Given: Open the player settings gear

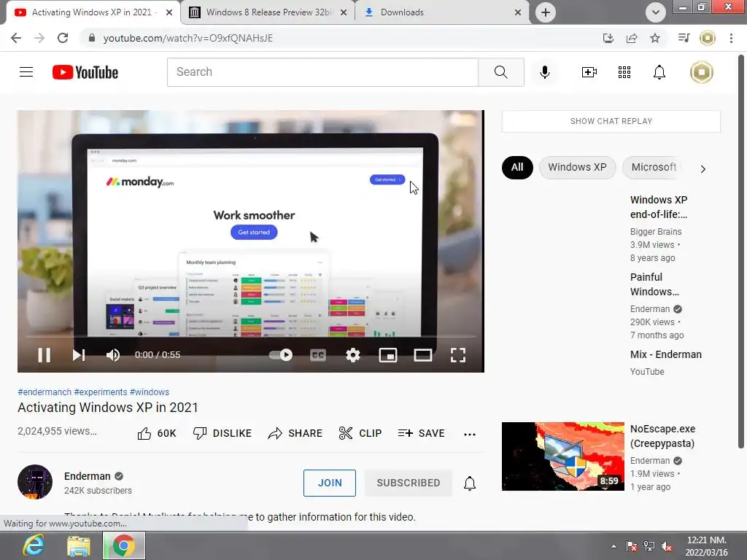Looking at the screenshot, I should click(352, 355).
